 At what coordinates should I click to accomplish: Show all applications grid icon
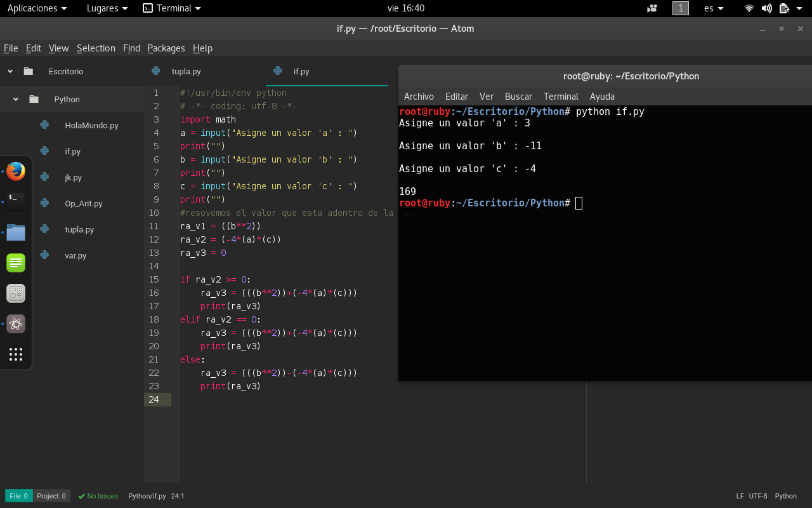click(x=16, y=354)
